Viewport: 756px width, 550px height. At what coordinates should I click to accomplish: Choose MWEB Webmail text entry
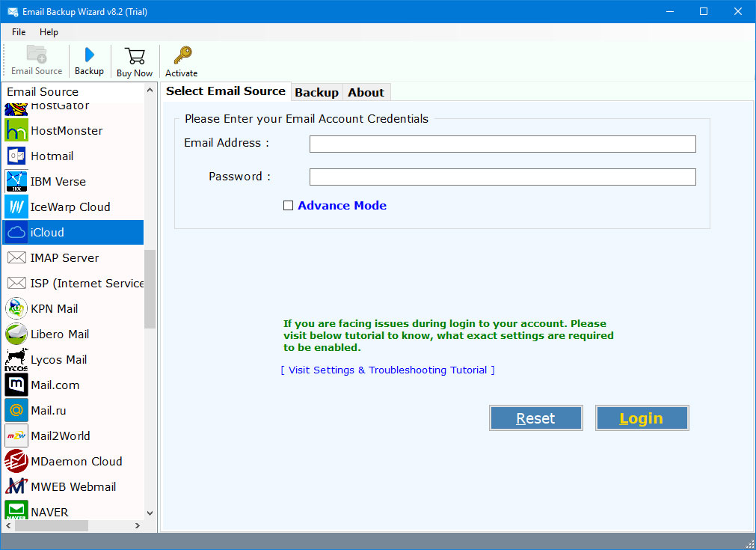[x=73, y=487]
